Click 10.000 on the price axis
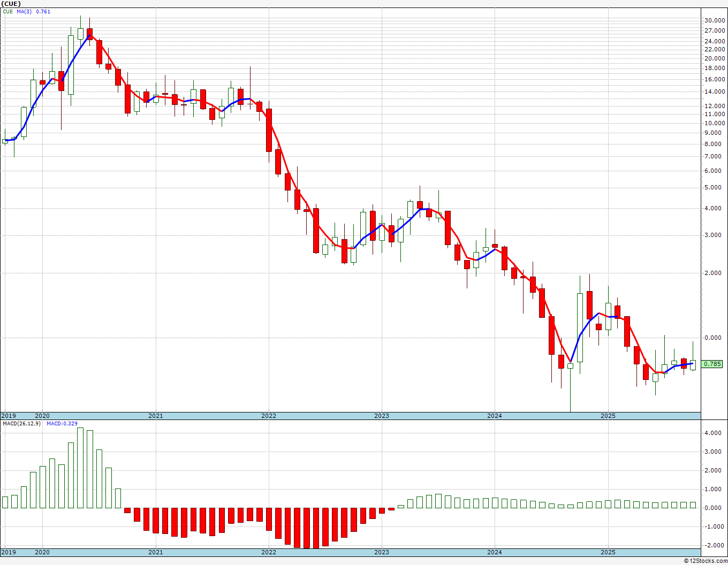The height and width of the screenshot is (565, 728). click(x=715, y=123)
